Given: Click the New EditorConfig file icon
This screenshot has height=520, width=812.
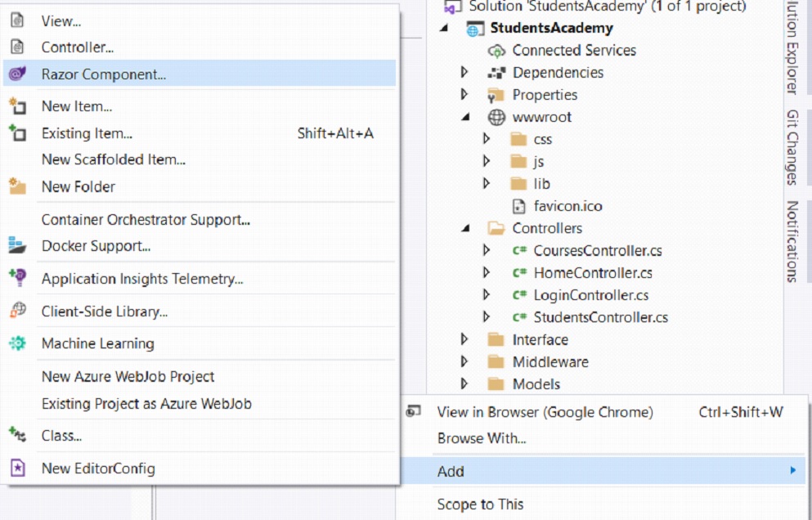Looking at the screenshot, I should tap(18, 468).
